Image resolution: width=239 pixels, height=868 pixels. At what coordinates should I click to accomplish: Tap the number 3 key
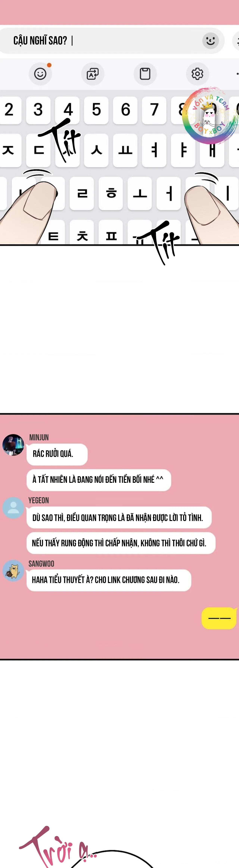click(38, 110)
